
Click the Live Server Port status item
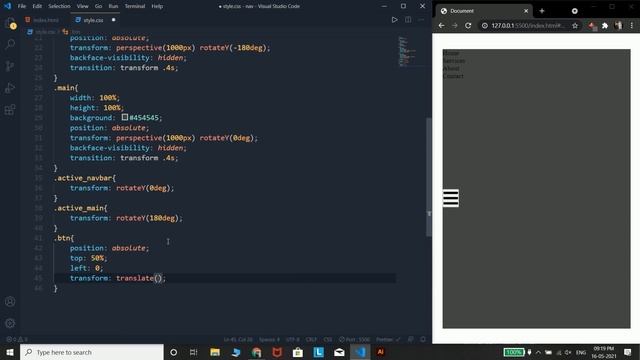354,339
